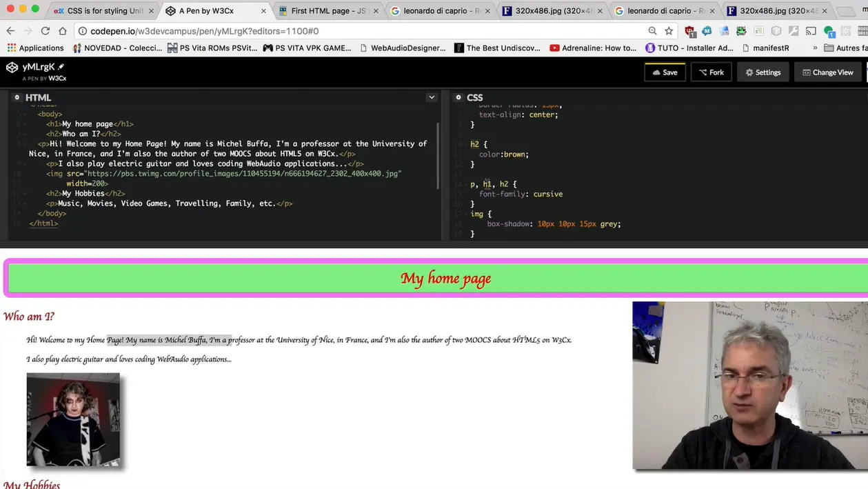This screenshot has height=489, width=868.
Task: Open the wrench extension icon
Action: pos(794,31)
